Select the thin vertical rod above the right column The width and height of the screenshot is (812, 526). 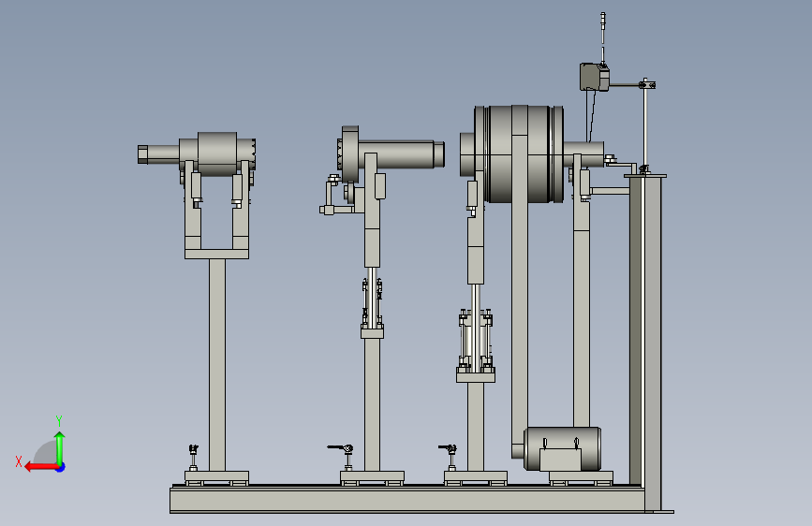click(645, 125)
